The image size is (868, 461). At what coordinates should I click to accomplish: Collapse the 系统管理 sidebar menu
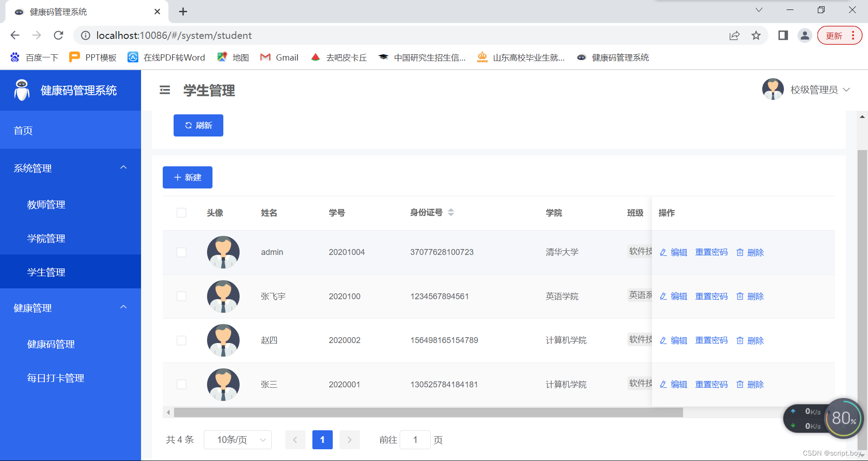[x=71, y=168]
